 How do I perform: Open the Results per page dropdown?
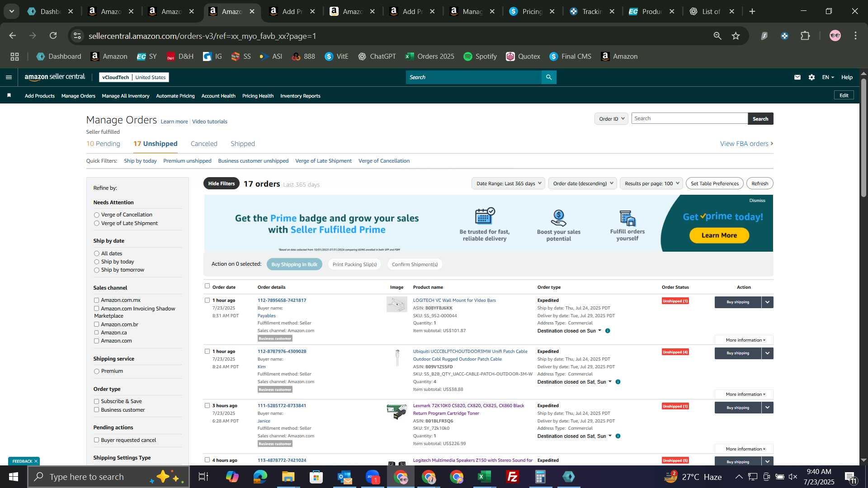tap(651, 183)
